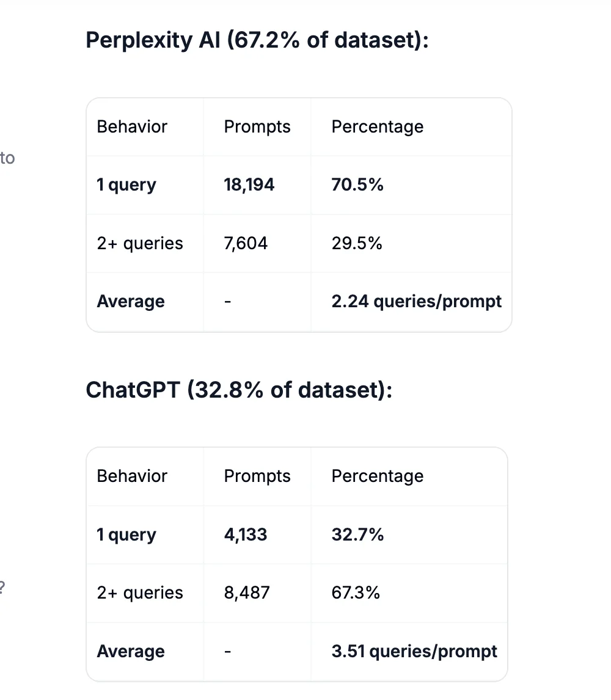Select the Behavior header in Perplexity table
611x700 pixels.
(132, 127)
